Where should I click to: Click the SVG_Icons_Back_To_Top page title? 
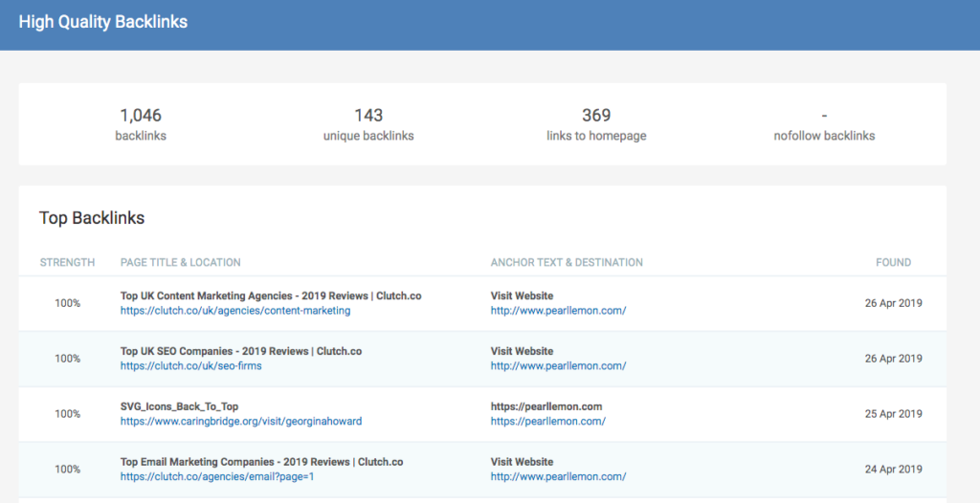pyautogui.click(x=179, y=406)
